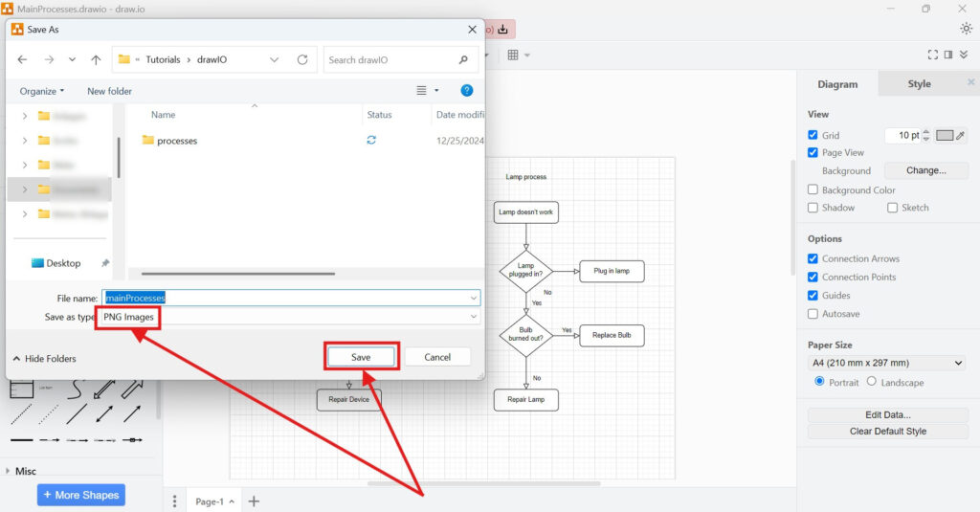Viewport: 980px width, 512px height.
Task: Open the Organize menu
Action: point(42,91)
